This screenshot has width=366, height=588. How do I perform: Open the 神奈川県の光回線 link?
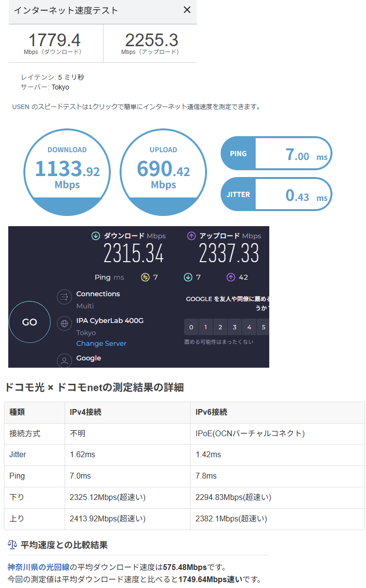click(x=39, y=567)
